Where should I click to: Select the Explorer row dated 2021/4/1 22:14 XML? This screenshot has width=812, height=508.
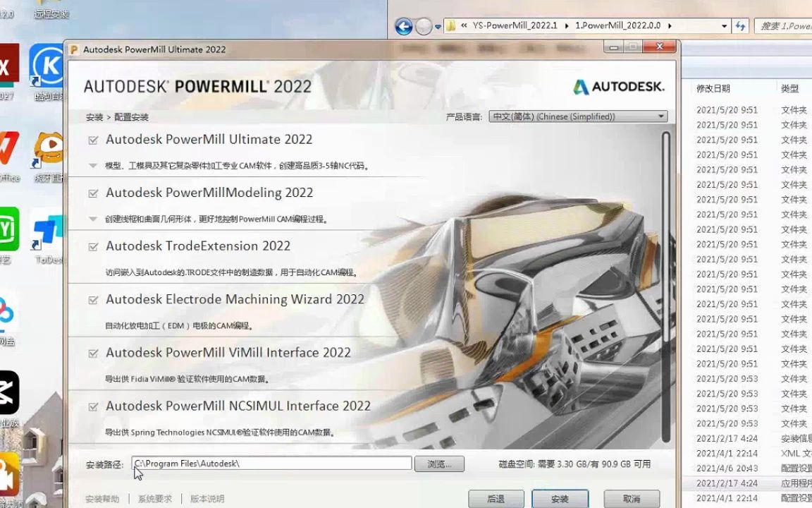pyautogui.click(x=747, y=453)
